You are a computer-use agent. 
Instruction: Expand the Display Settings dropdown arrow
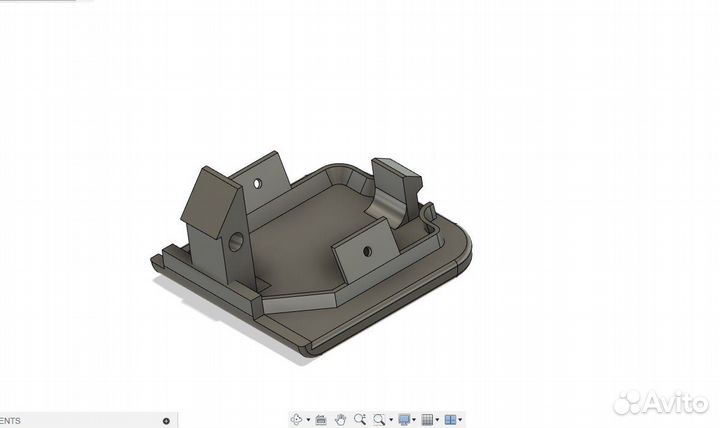[x=416, y=420]
